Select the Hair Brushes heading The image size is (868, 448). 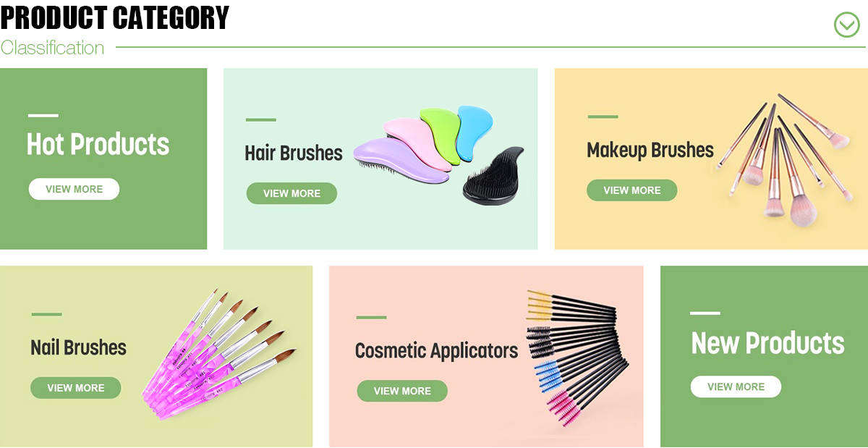pyautogui.click(x=294, y=153)
